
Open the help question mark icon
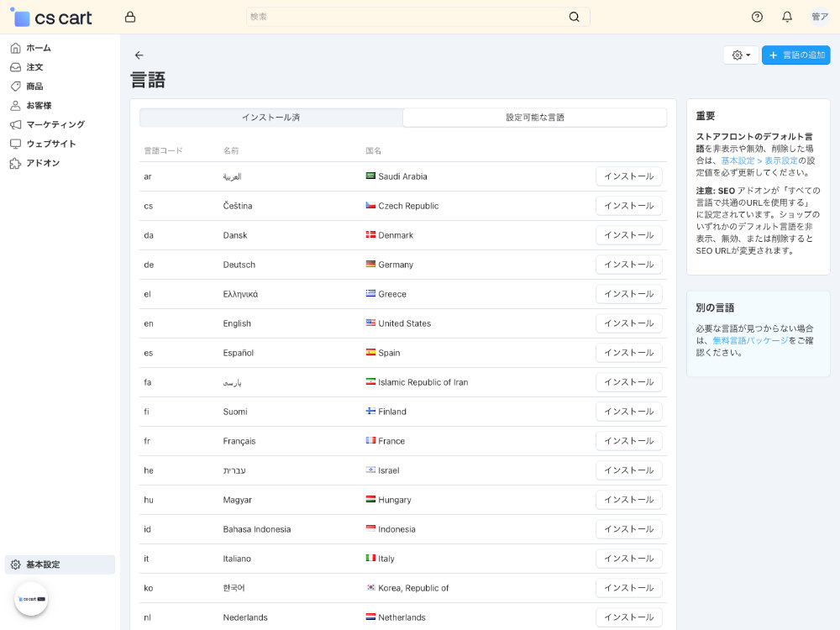click(757, 17)
